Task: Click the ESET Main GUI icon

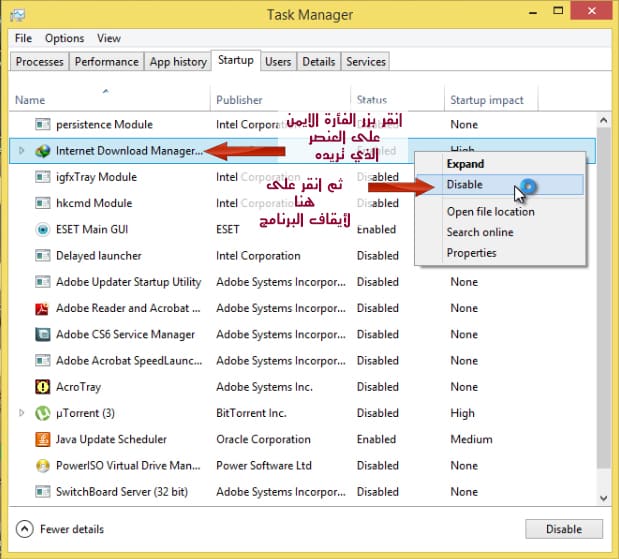Action: 42,229
